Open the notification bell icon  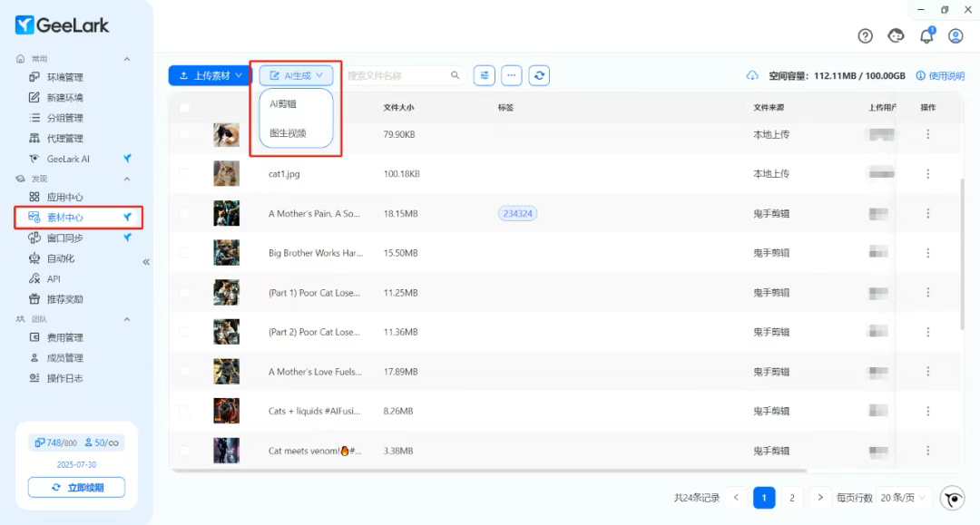point(926,36)
